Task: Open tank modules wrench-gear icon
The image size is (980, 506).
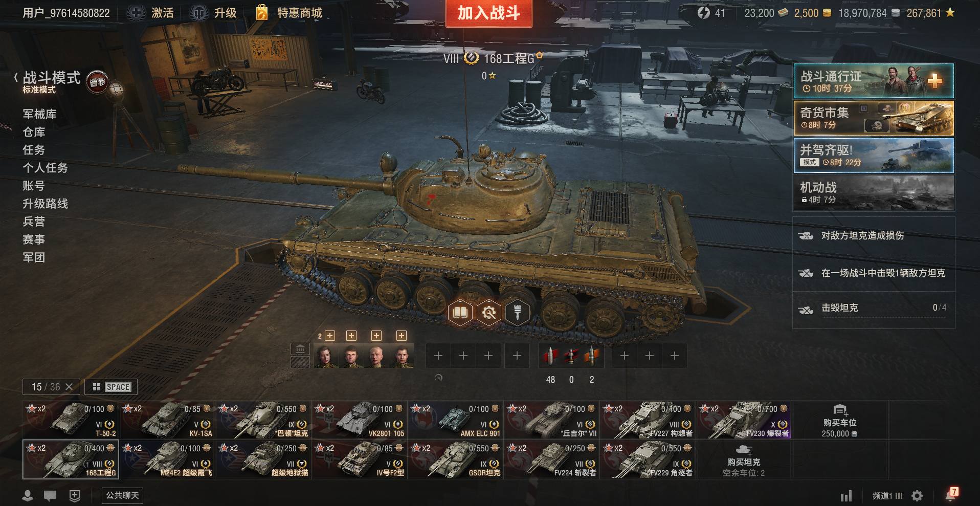Action: coord(488,312)
